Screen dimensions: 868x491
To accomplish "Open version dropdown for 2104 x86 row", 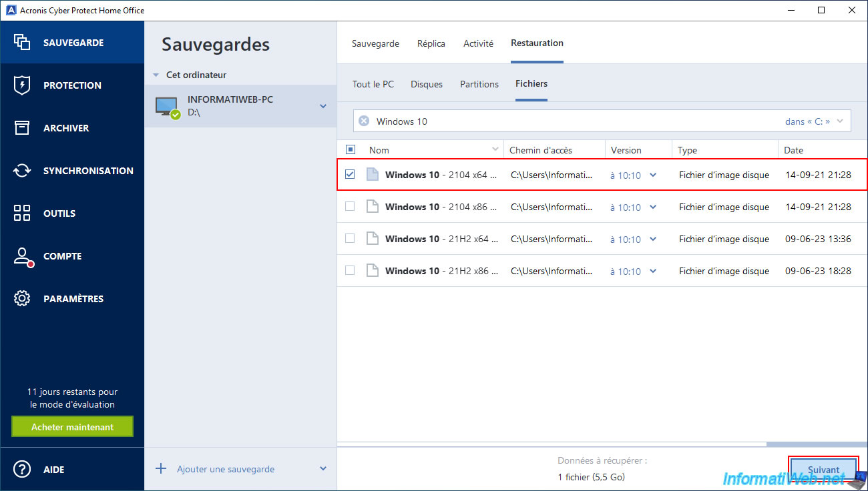I will [653, 207].
